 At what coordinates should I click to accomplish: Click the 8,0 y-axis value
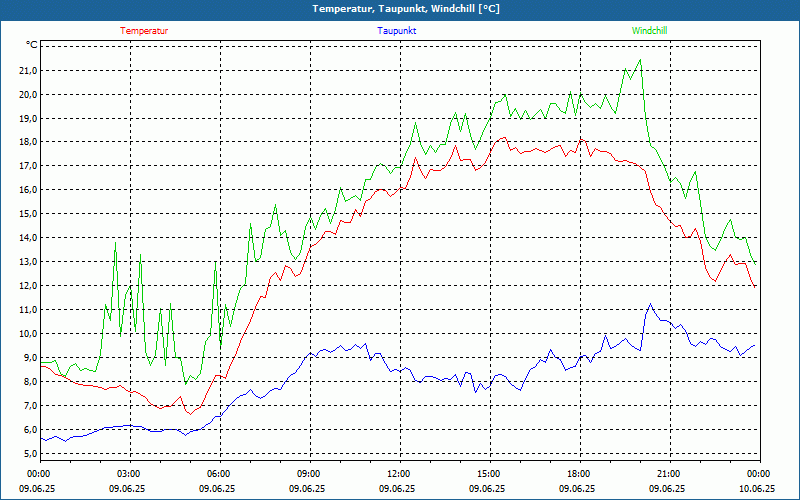point(30,382)
